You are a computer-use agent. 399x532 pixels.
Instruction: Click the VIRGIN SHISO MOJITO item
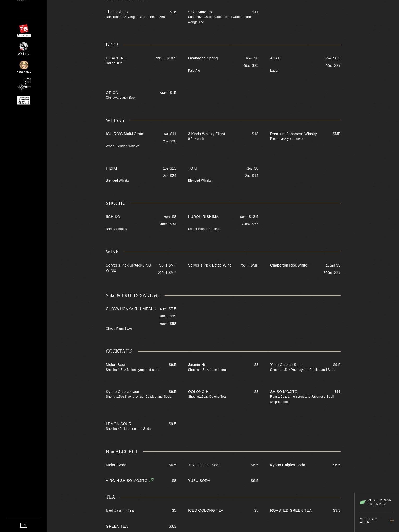(x=127, y=481)
